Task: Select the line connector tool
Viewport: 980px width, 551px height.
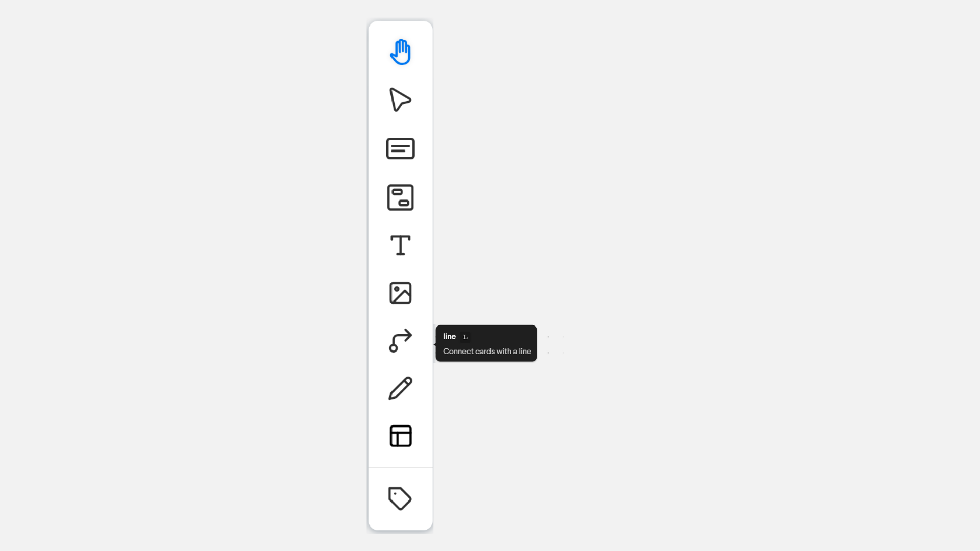Action: [401, 340]
